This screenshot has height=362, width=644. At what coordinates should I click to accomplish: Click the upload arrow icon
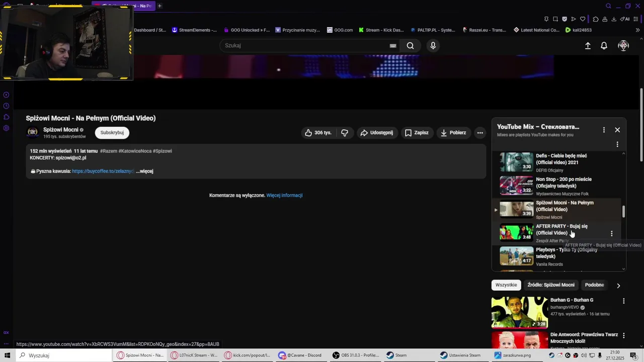tap(588, 46)
